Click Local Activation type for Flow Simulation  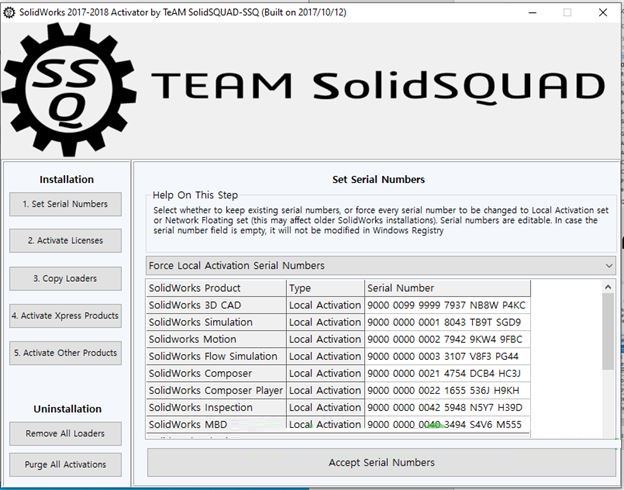[325, 357]
